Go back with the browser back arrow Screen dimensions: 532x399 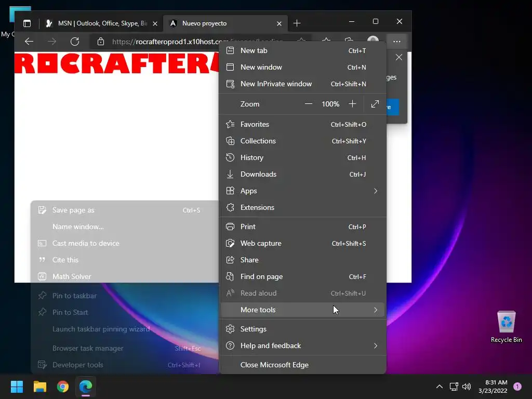coord(29,42)
